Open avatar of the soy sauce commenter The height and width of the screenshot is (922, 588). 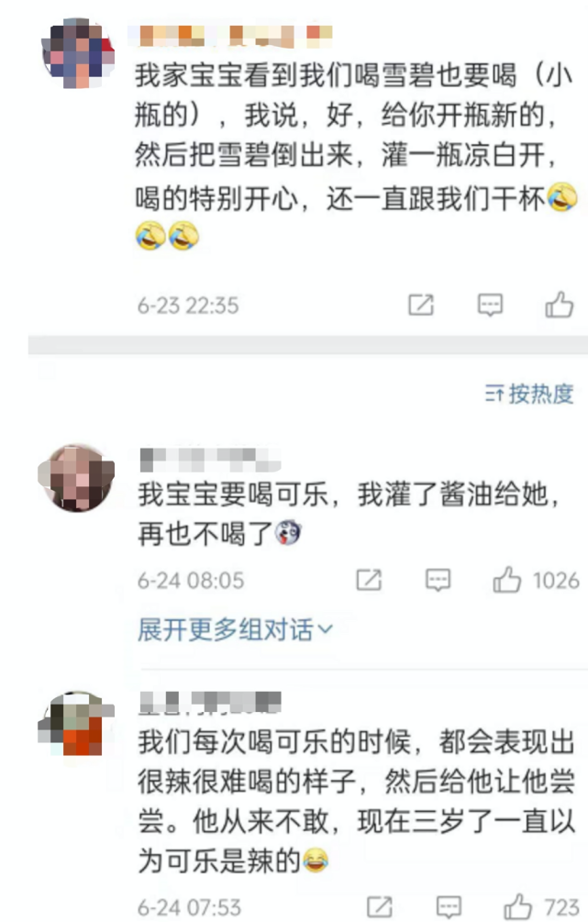tap(76, 477)
